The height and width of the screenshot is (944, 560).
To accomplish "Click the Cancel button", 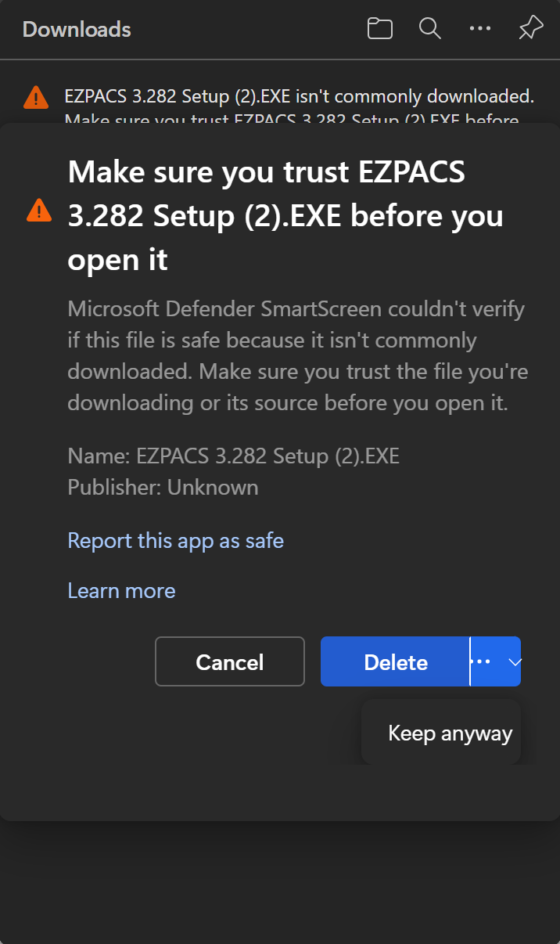I will click(x=230, y=662).
